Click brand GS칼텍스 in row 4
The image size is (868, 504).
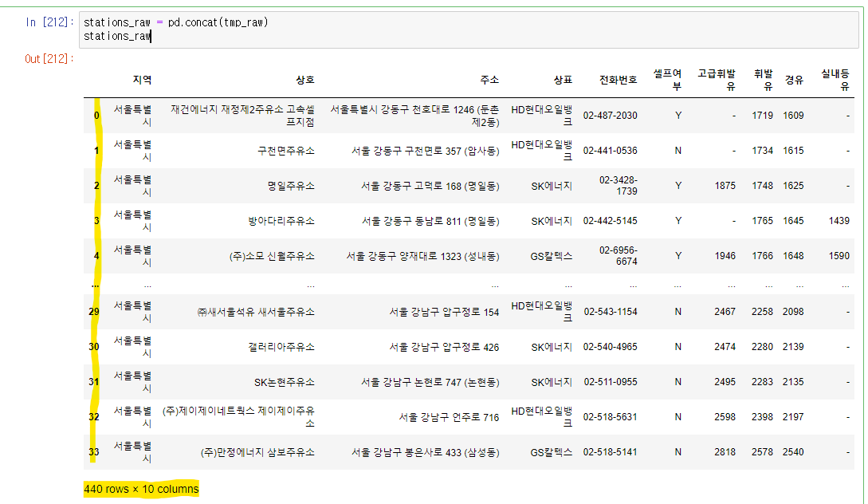tap(552, 256)
